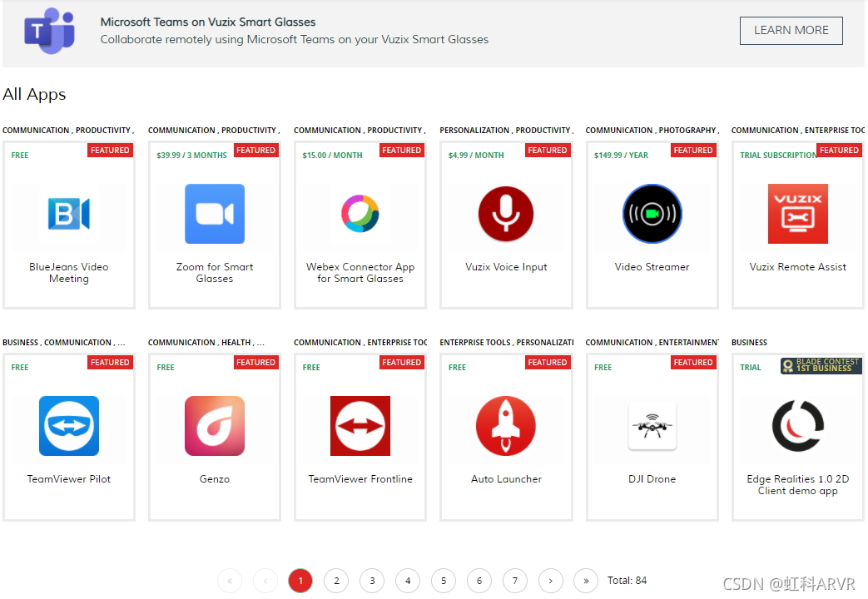Click COMMUNICATION, ENTERTAINMENT category above DJI Drone
Image resolution: width=868 pixels, height=599 pixels.
[652, 342]
